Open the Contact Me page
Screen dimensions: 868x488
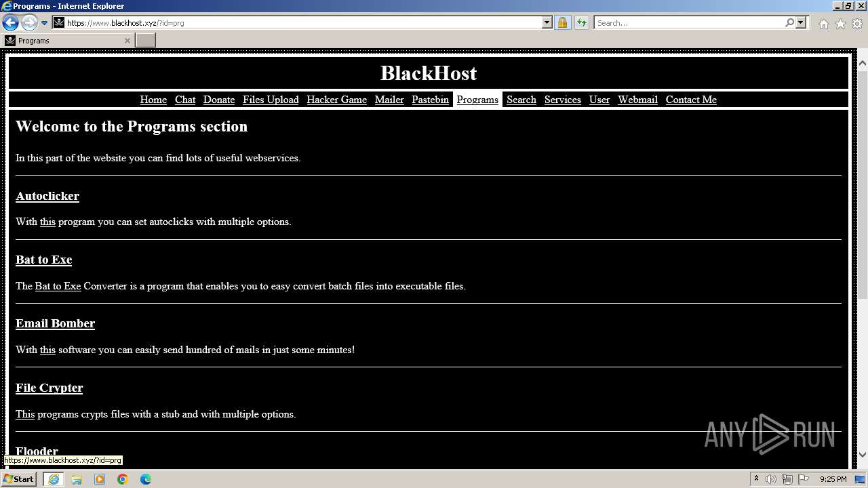[x=691, y=100]
